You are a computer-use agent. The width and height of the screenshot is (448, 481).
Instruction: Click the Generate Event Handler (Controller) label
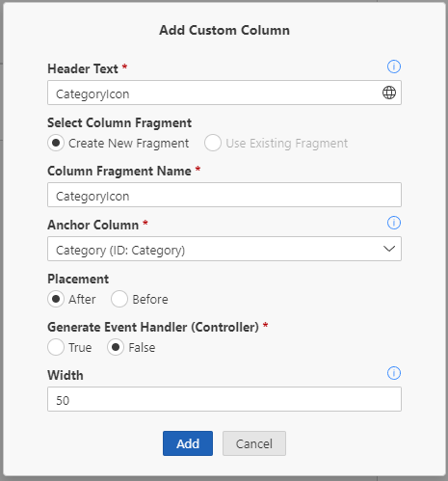click(153, 328)
